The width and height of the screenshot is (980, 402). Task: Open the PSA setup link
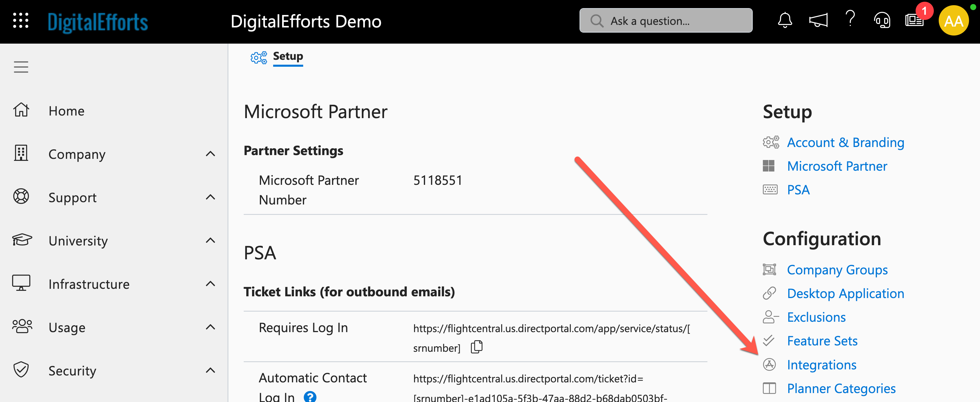click(798, 189)
